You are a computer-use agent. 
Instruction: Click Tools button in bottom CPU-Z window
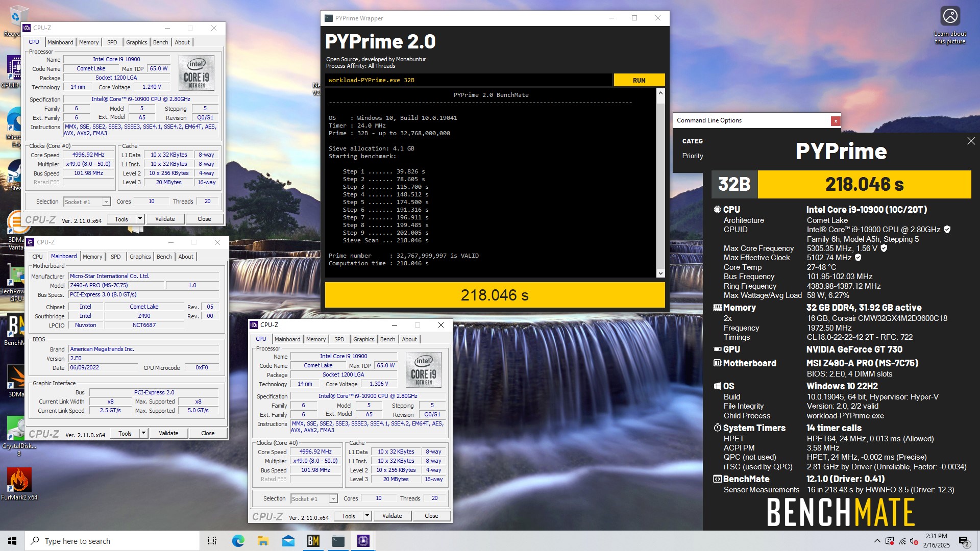(349, 516)
